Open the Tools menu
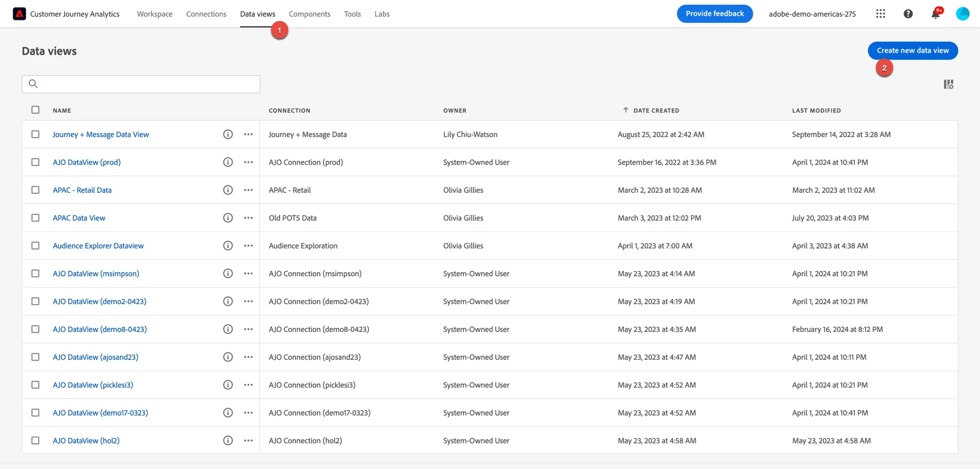The width and height of the screenshot is (980, 469). tap(352, 14)
